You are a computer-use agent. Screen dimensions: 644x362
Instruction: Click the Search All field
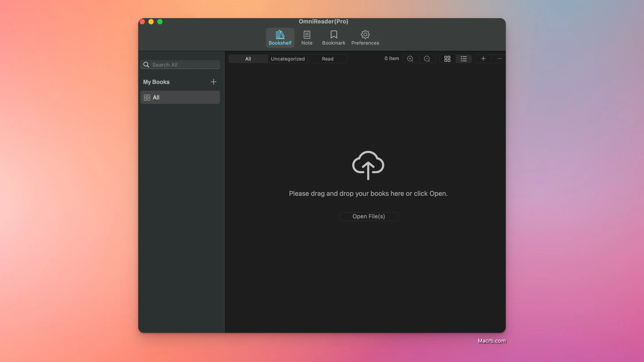pyautogui.click(x=180, y=65)
